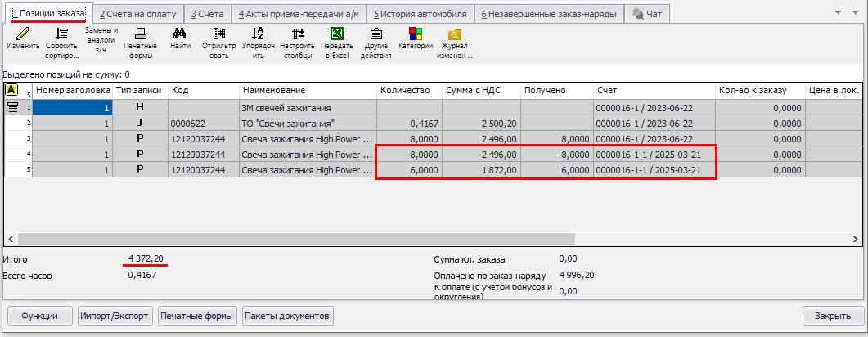Reset sorting with Сбросить сортировку icon
This screenshot has height=337, width=868.
click(62, 34)
